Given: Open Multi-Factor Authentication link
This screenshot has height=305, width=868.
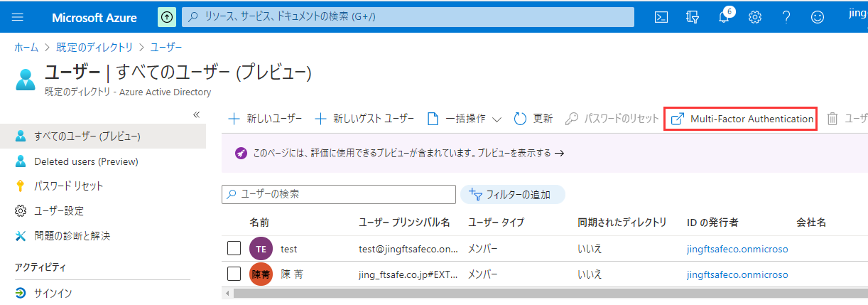Looking at the screenshot, I should [743, 119].
